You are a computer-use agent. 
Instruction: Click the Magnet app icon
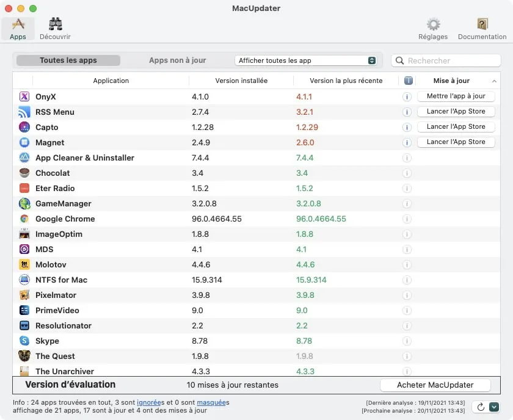(x=24, y=142)
